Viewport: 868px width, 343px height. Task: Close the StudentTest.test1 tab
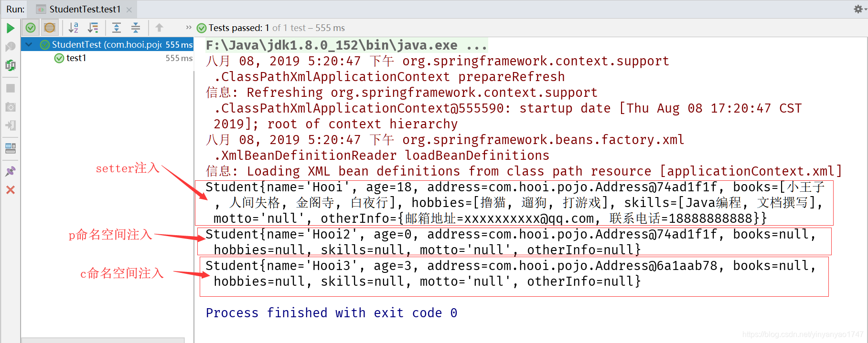[x=129, y=10]
